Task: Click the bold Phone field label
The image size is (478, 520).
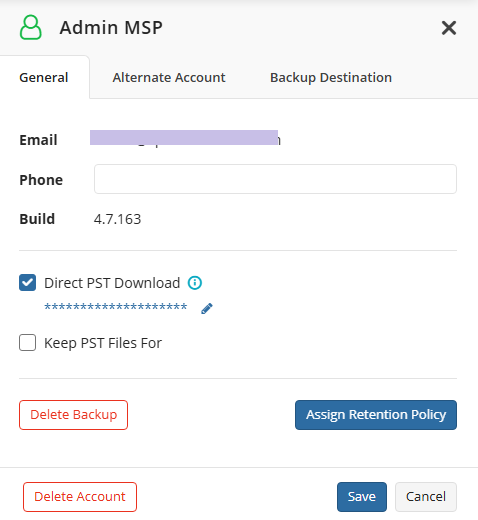Action: click(41, 180)
